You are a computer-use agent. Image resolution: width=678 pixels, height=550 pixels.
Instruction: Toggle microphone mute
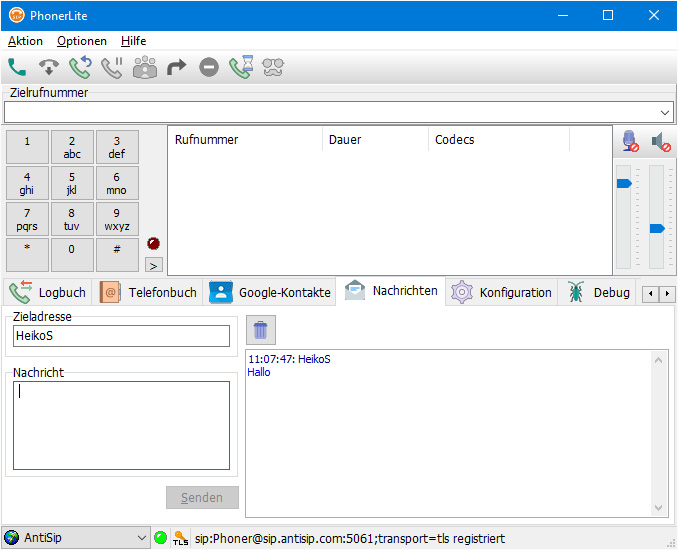point(630,142)
